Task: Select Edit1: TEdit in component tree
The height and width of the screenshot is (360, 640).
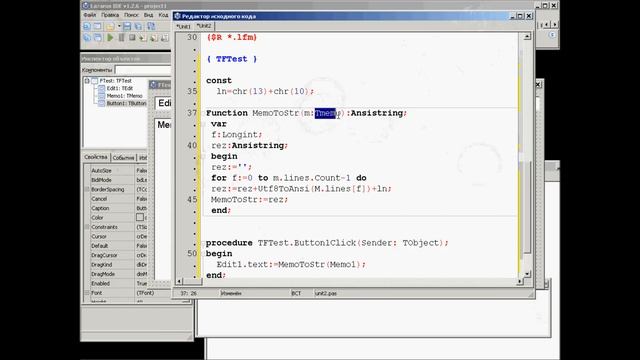Action: pos(120,88)
